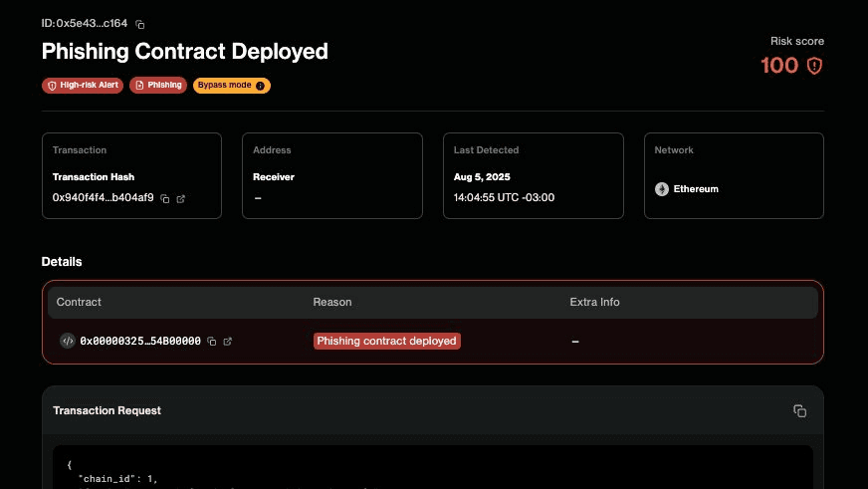
Task: Click the Ethereum network name
Action: 696,189
